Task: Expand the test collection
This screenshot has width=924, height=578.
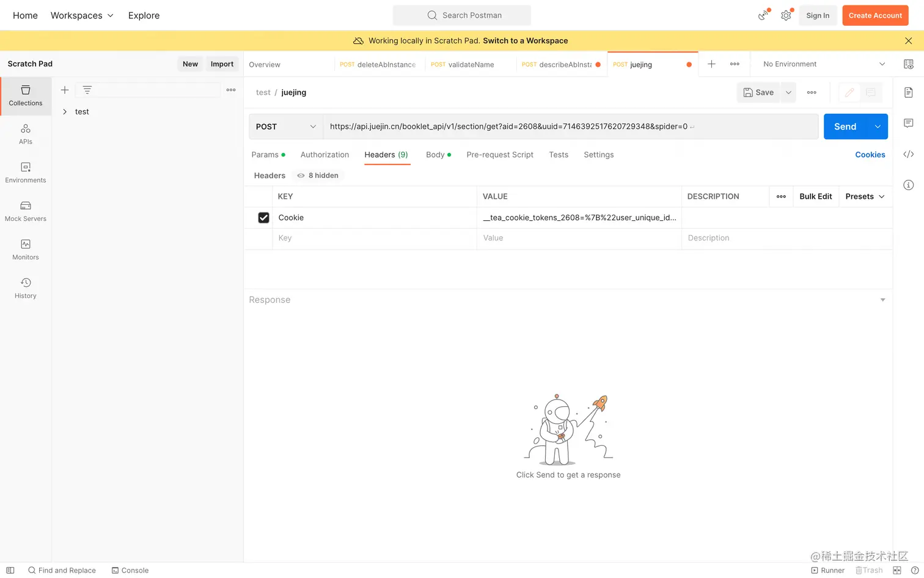Action: pyautogui.click(x=65, y=112)
